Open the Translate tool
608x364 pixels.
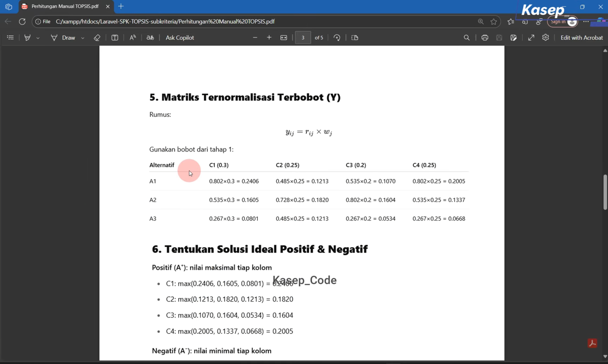point(150,38)
